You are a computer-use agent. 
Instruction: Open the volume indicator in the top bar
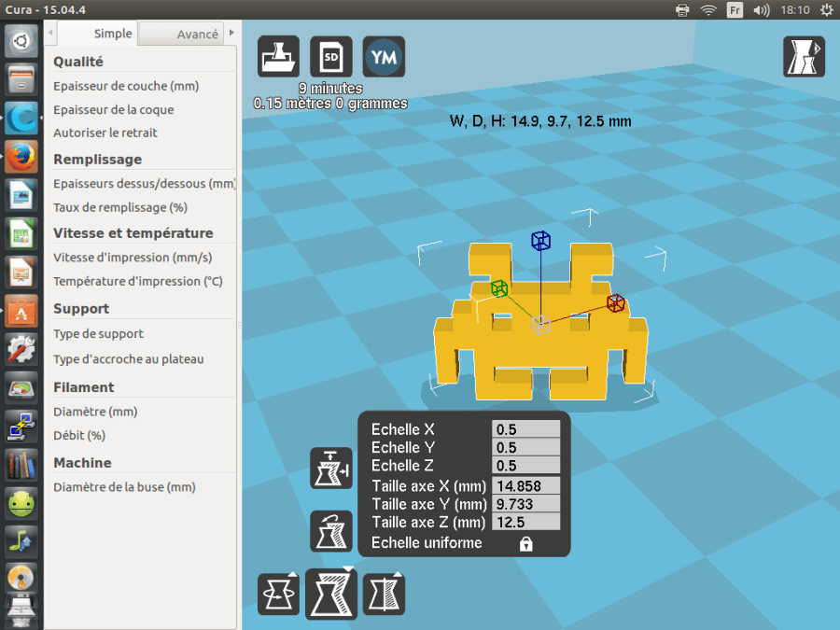click(x=761, y=10)
